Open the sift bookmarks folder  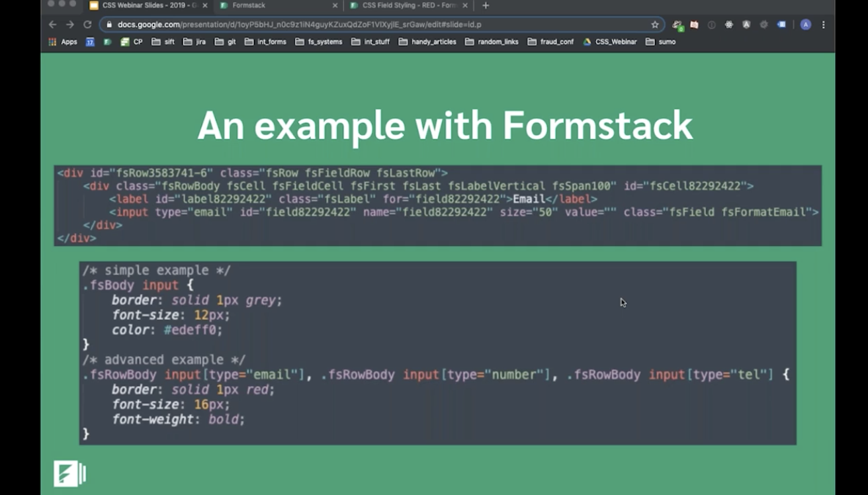163,42
